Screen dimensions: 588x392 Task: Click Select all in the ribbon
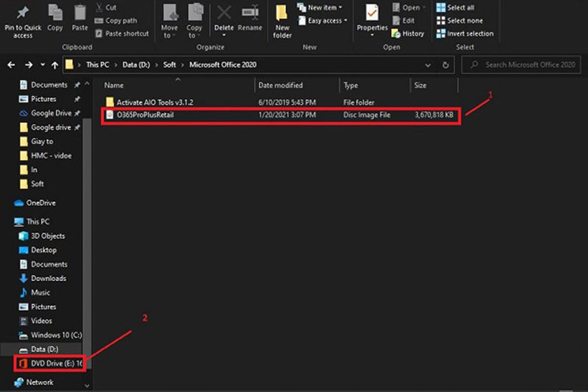[x=455, y=7]
